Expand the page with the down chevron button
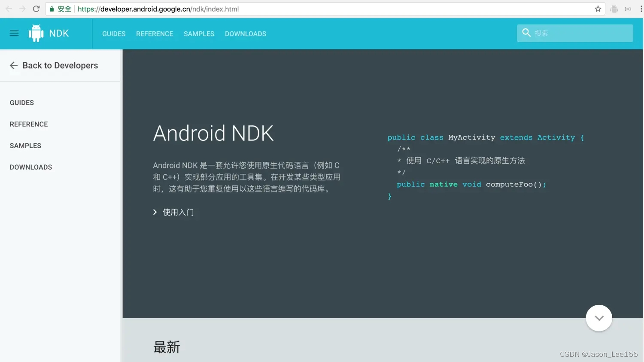Image resolution: width=644 pixels, height=362 pixels. coord(599,318)
